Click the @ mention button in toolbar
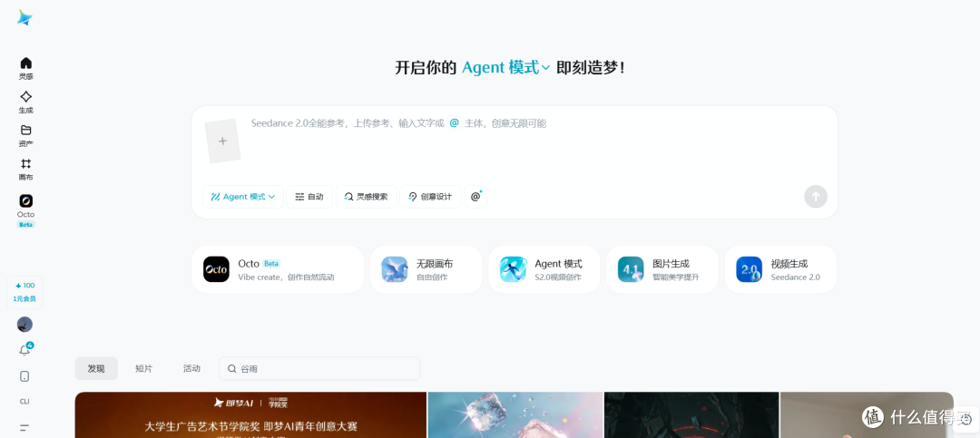Image resolution: width=980 pixels, height=438 pixels. (475, 197)
